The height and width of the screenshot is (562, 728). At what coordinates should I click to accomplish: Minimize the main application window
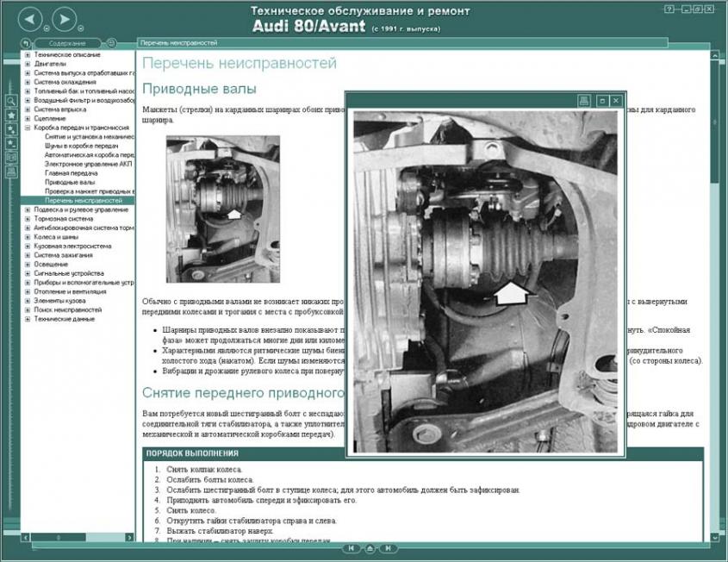point(686,9)
